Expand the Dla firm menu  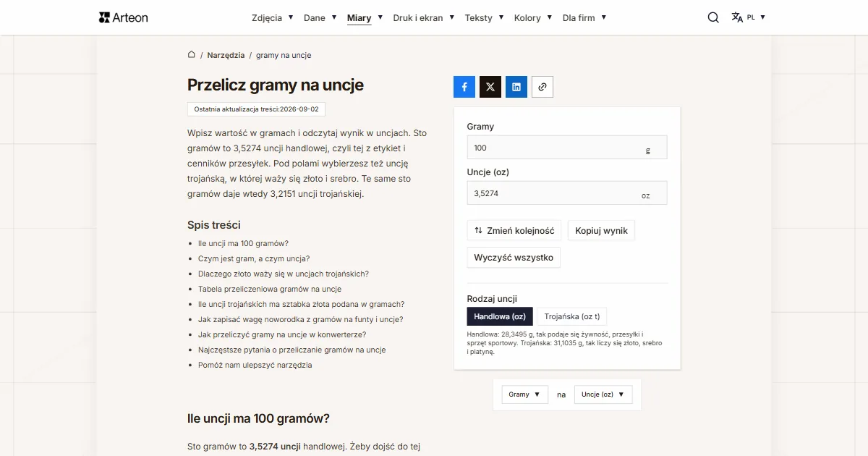(x=584, y=17)
